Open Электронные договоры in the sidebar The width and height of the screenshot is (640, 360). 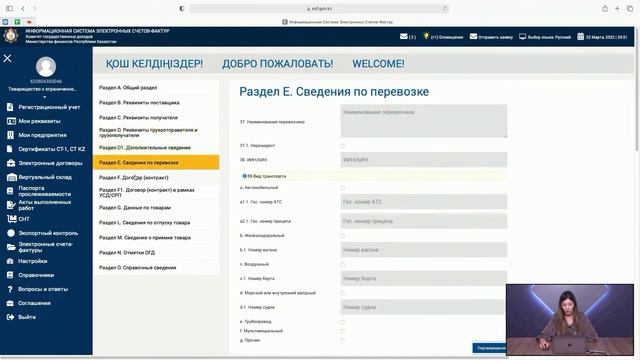point(50,163)
